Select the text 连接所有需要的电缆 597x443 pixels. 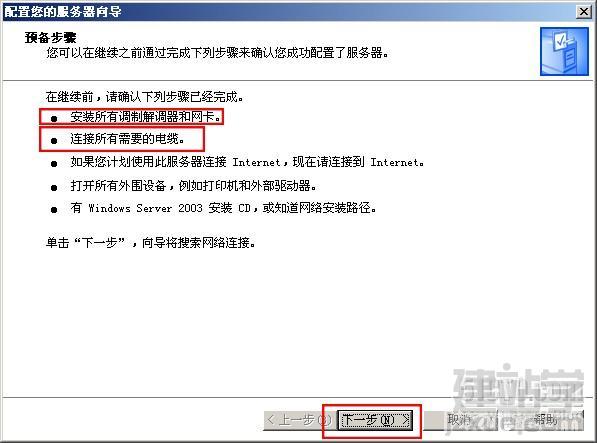coord(128,139)
